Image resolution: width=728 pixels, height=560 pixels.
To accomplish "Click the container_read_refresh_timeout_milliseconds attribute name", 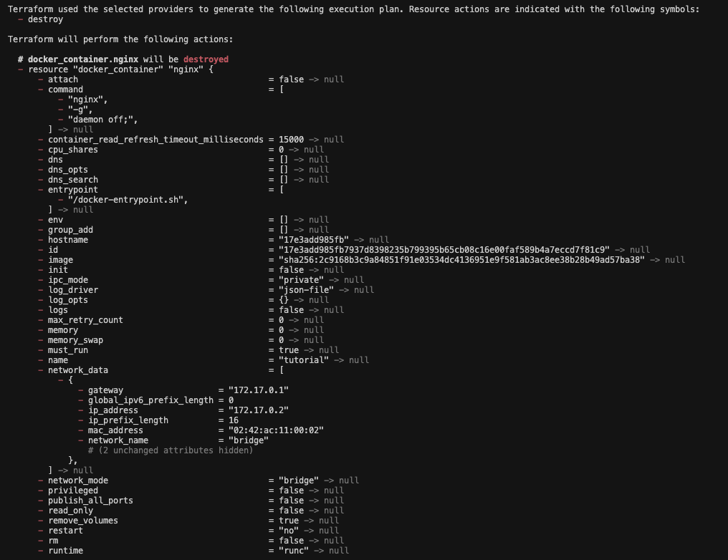I will [155, 140].
